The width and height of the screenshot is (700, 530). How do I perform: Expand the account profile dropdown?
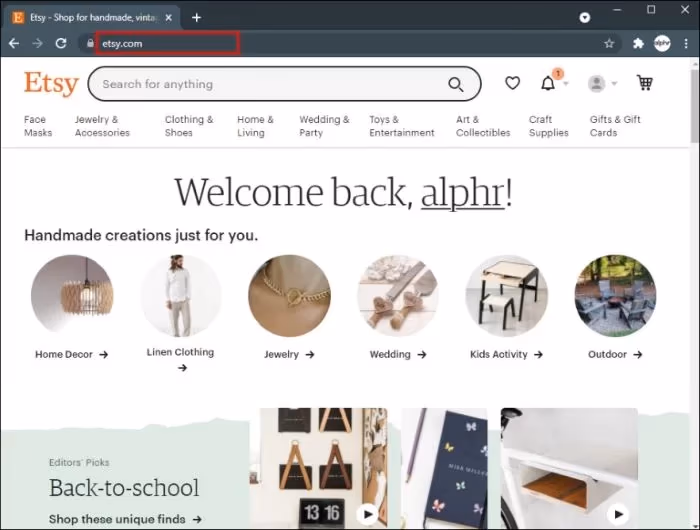[601, 84]
